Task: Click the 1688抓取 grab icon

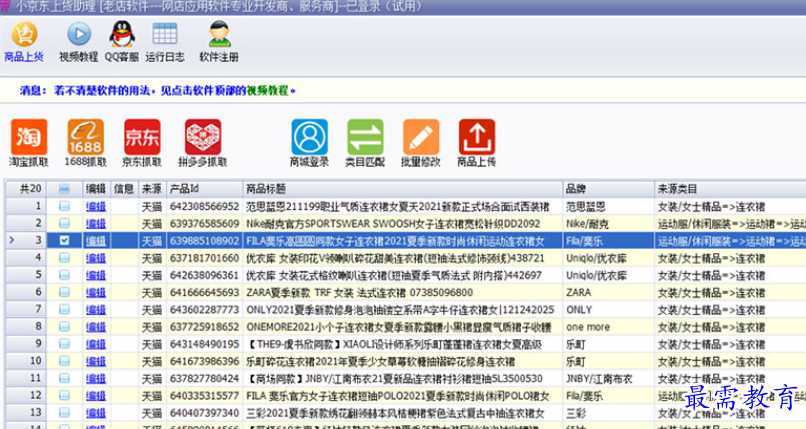Action: (85, 143)
